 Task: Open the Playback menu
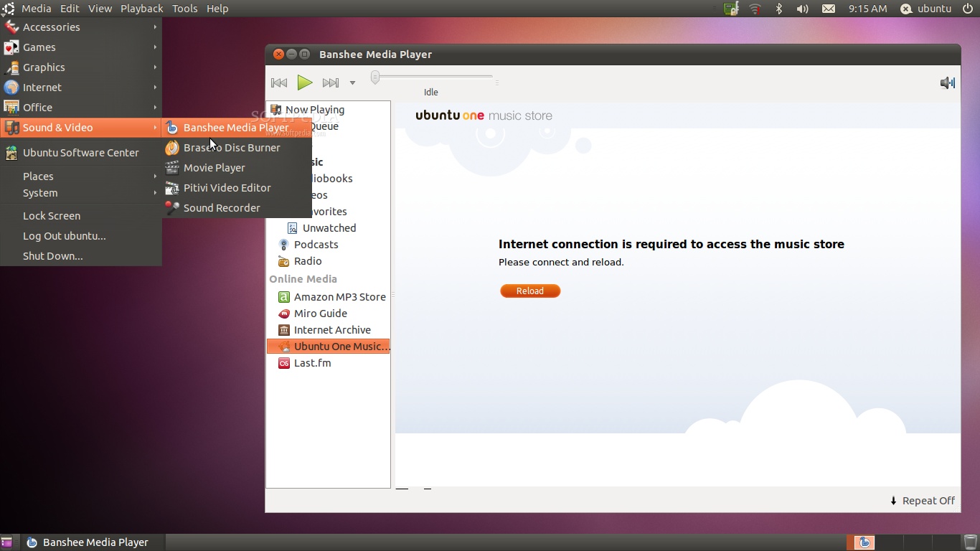141,9
